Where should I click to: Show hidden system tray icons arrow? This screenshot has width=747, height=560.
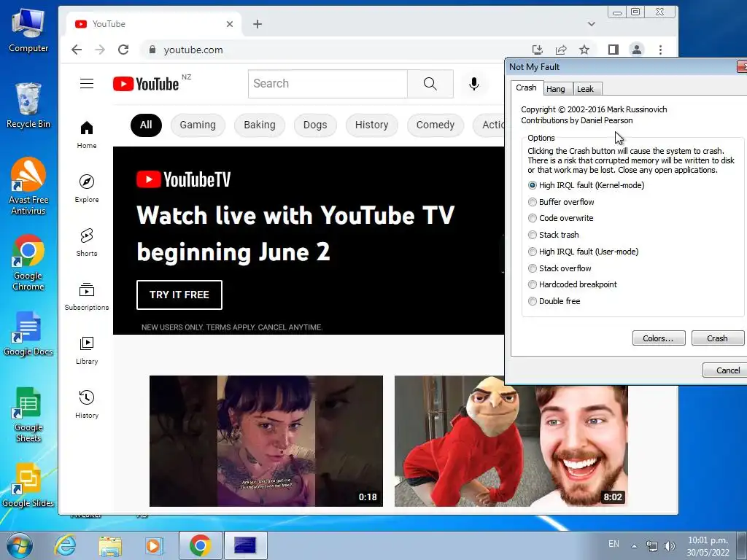click(634, 546)
